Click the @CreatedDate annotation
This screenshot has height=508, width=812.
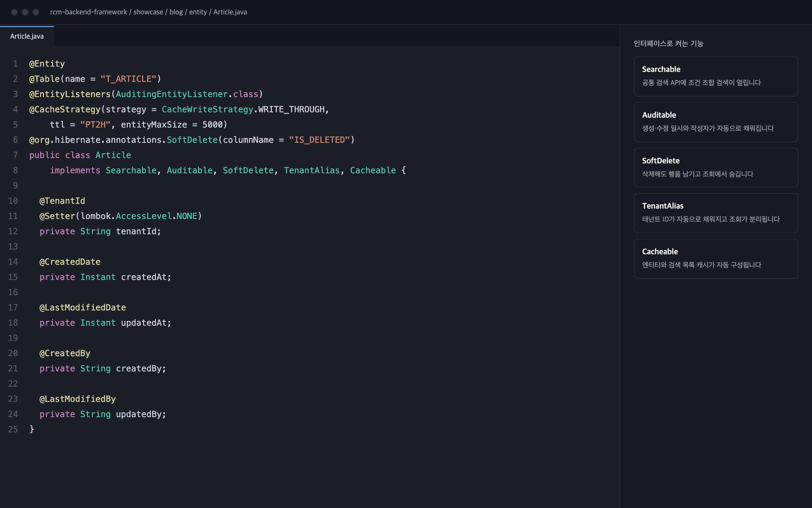70,262
